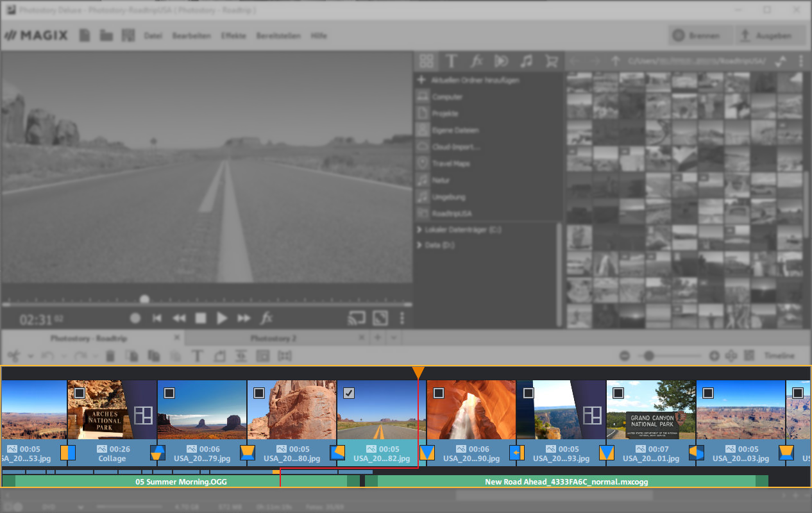Open the dropdown arrow beside Photostory tabs

point(394,338)
